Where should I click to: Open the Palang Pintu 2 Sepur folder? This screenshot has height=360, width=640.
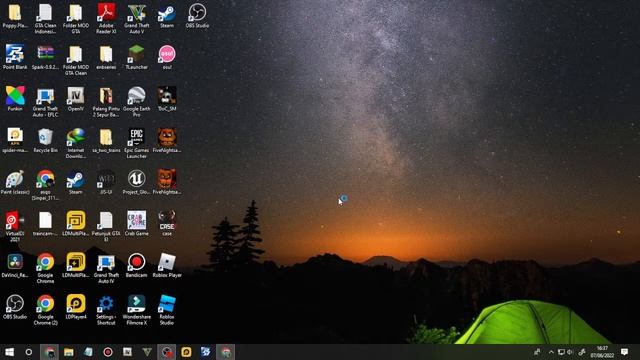[106, 102]
